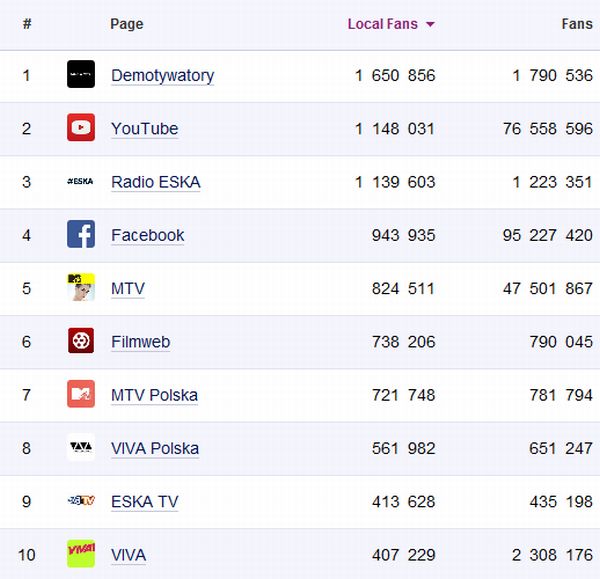Click the MTV page thumbnail icon

click(81, 288)
